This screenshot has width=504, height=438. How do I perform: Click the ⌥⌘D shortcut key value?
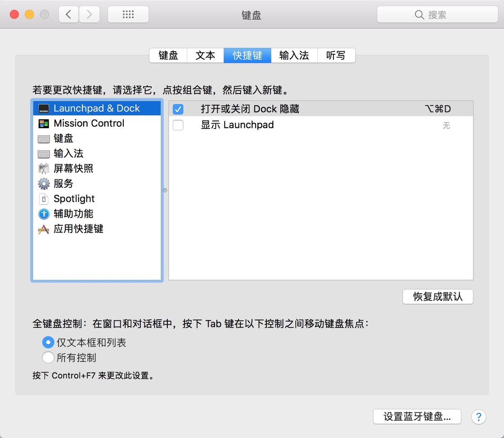pyautogui.click(x=438, y=109)
